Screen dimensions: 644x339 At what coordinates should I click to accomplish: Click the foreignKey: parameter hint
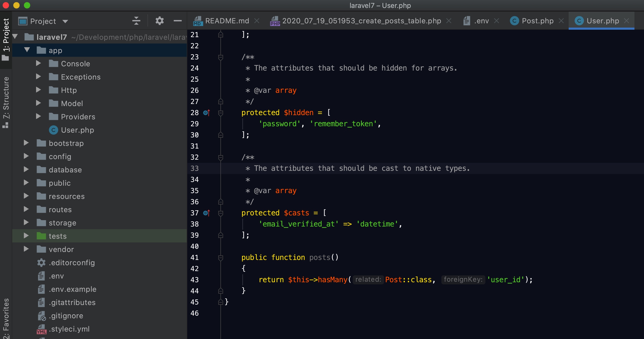(463, 280)
